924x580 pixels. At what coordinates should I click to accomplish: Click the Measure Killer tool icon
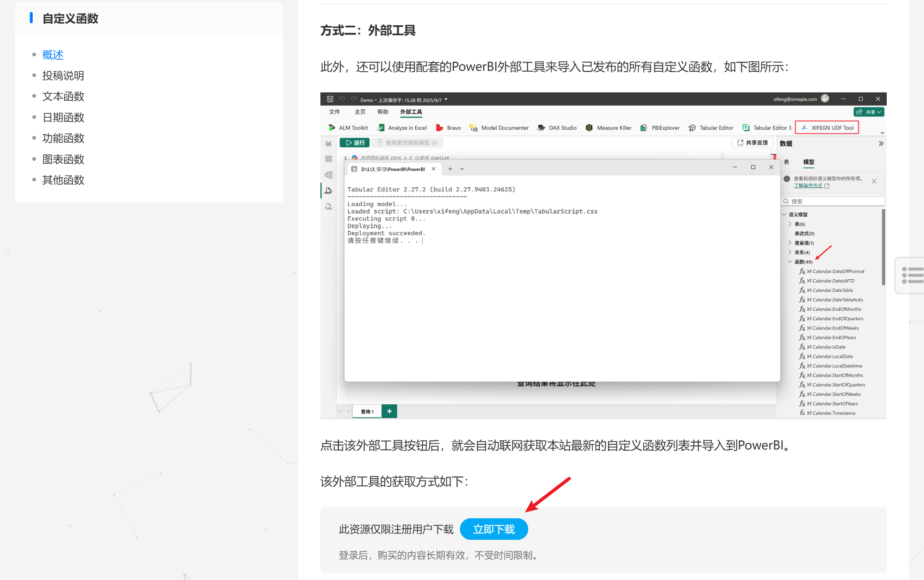coord(589,128)
